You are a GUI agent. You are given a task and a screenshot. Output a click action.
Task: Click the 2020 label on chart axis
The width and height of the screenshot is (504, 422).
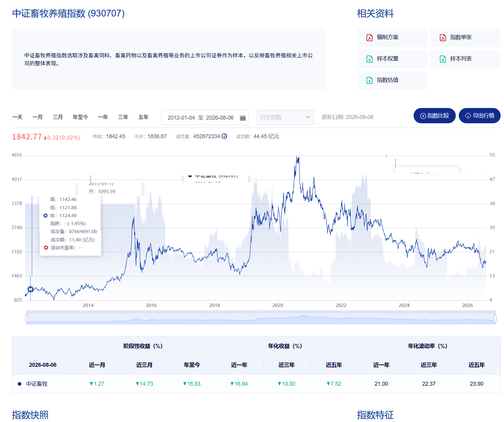pyautogui.click(x=278, y=305)
